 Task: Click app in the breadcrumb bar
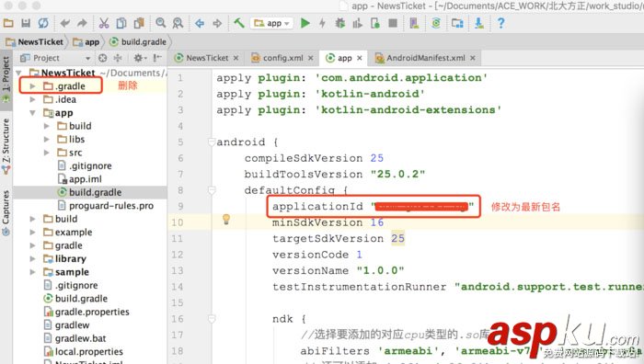[x=86, y=42]
